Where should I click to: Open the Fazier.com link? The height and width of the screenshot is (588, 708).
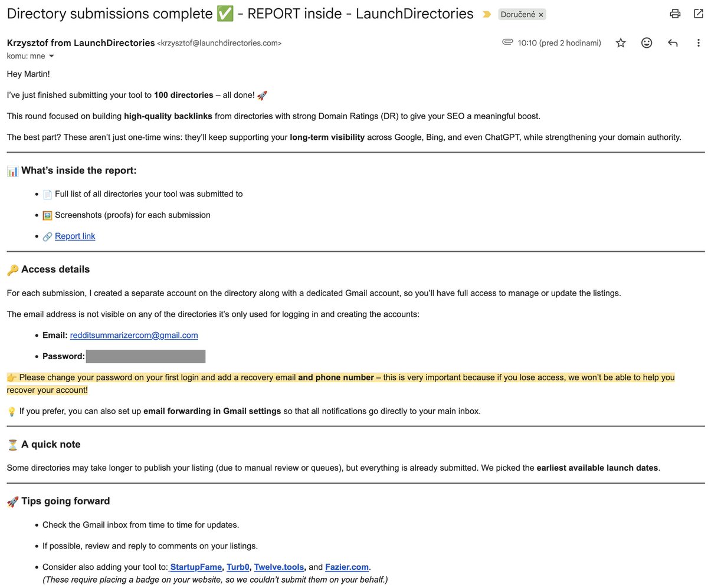pos(347,567)
